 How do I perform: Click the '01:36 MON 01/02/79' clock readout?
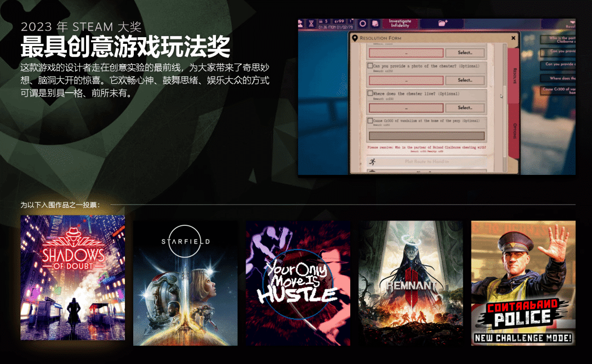[335, 27]
